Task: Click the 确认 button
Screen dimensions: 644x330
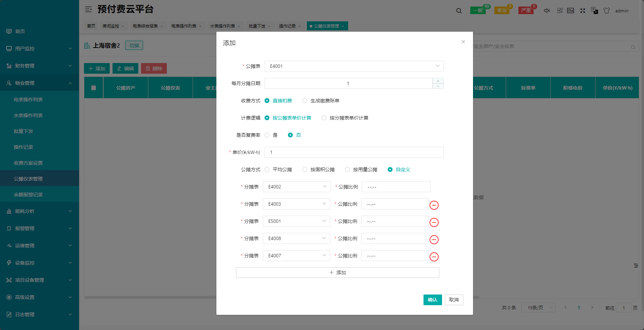Action: 432,300
